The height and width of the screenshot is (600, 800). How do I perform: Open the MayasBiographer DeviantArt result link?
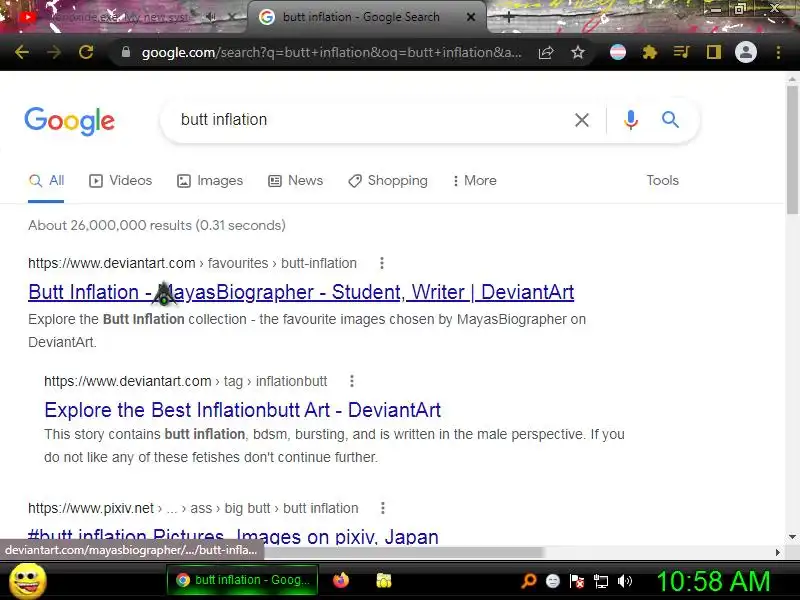pyautogui.click(x=301, y=292)
